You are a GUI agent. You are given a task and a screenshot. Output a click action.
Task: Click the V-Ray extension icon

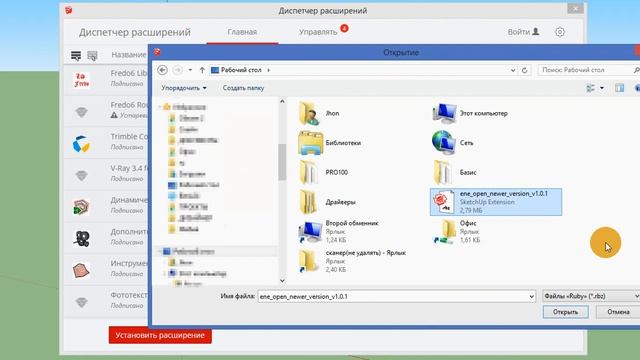[82, 176]
